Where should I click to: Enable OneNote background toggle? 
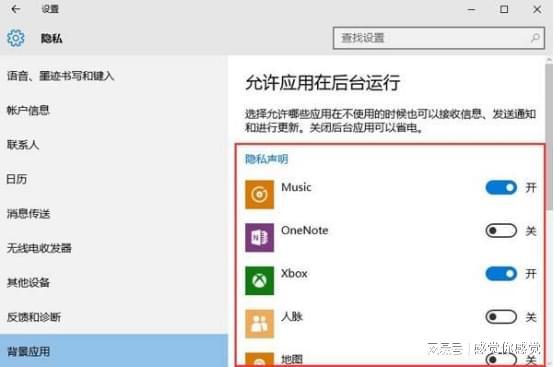pos(501,231)
